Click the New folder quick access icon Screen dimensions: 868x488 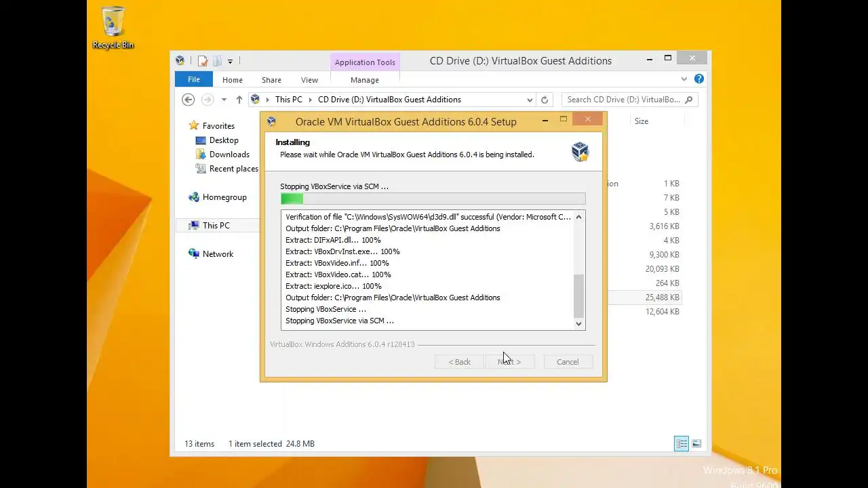coord(217,61)
